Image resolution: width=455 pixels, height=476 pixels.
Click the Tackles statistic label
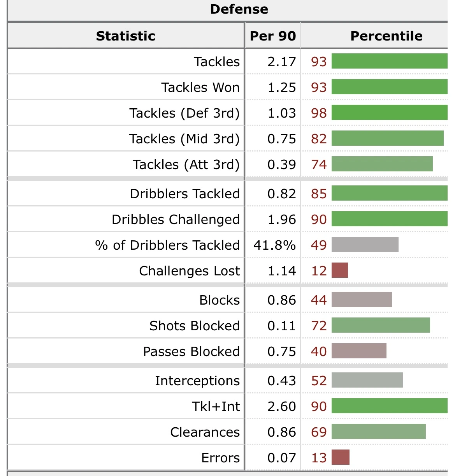point(217,62)
